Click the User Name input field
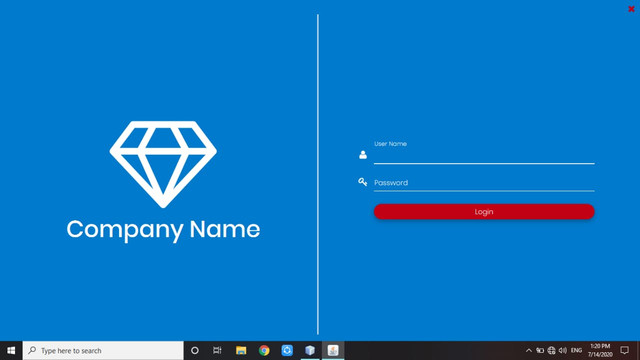Image resolution: width=640 pixels, height=360 pixels. pyautogui.click(x=484, y=156)
